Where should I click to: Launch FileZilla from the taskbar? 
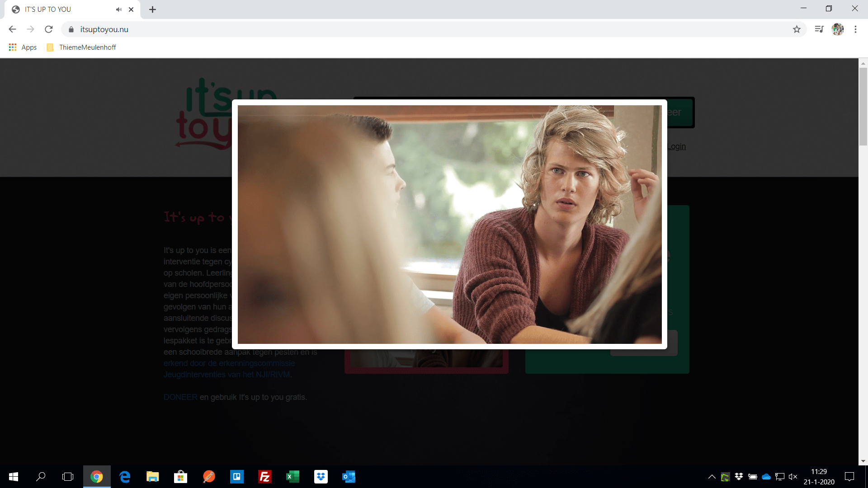click(265, 477)
